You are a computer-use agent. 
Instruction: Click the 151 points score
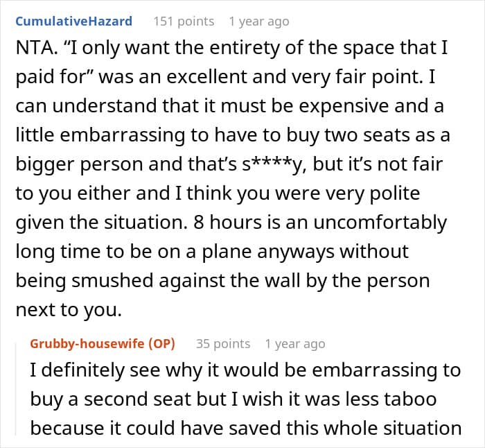click(x=183, y=21)
